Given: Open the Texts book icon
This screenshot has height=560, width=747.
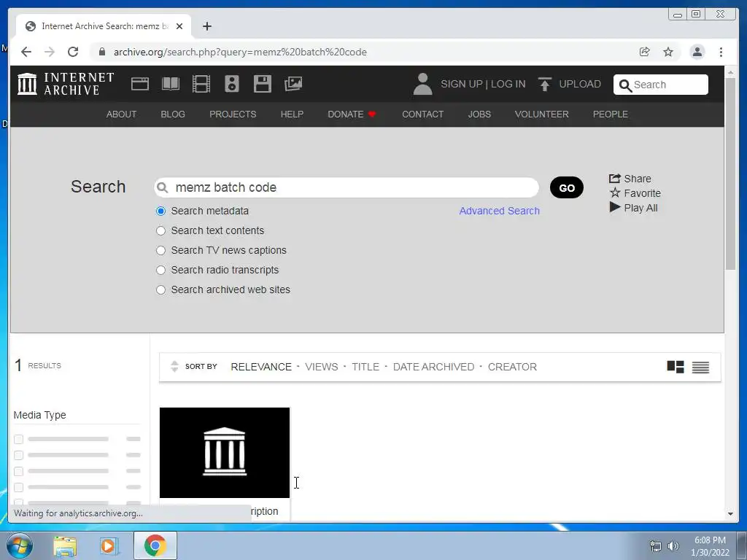Looking at the screenshot, I should pos(171,85).
